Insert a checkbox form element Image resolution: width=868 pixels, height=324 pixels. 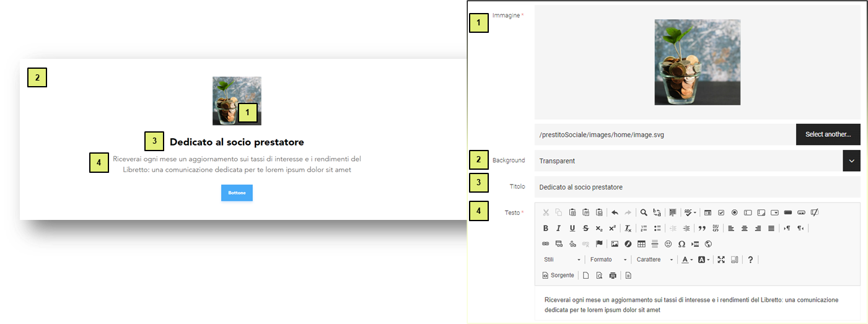point(721,212)
